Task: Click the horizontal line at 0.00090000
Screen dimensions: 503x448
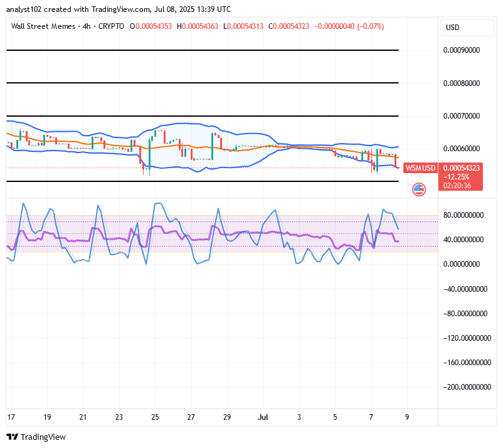Action: point(203,50)
